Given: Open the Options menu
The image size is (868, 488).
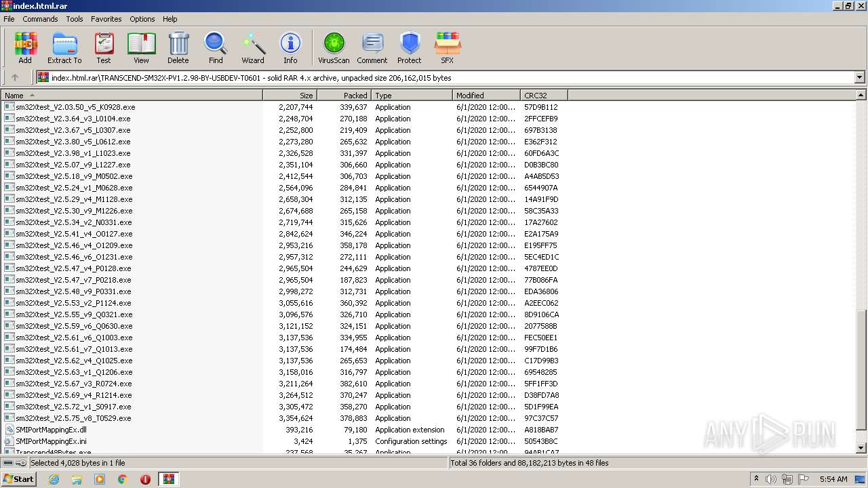Looking at the screenshot, I should pos(142,19).
